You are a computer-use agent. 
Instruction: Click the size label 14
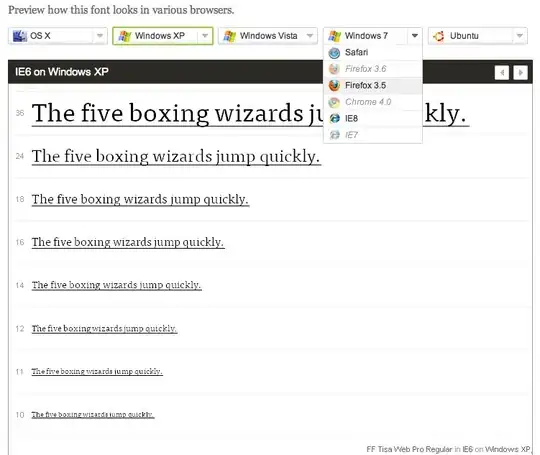click(20, 286)
